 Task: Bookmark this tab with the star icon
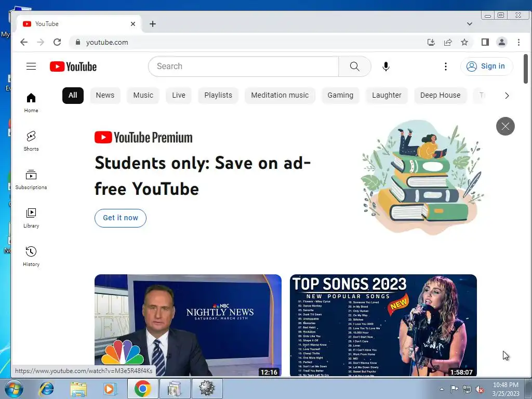(464, 42)
